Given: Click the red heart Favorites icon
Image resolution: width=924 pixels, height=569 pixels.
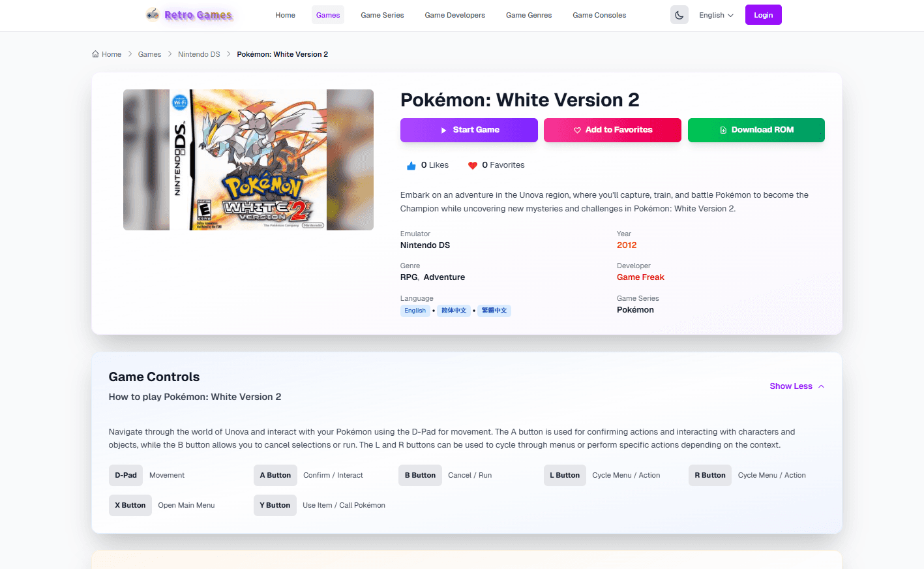Looking at the screenshot, I should click(473, 166).
